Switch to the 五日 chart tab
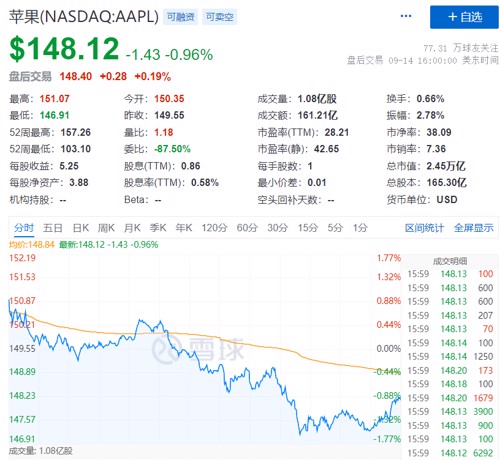 pyautogui.click(x=53, y=228)
